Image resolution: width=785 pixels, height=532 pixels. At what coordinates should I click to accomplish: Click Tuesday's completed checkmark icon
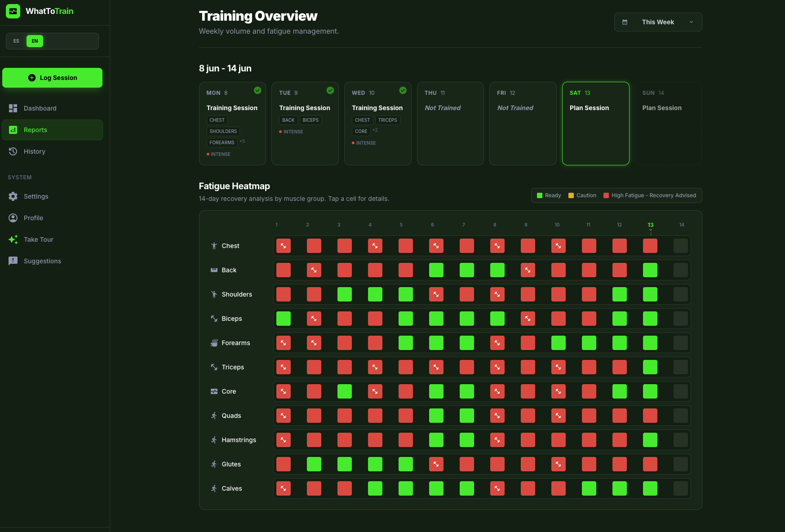coord(330,90)
